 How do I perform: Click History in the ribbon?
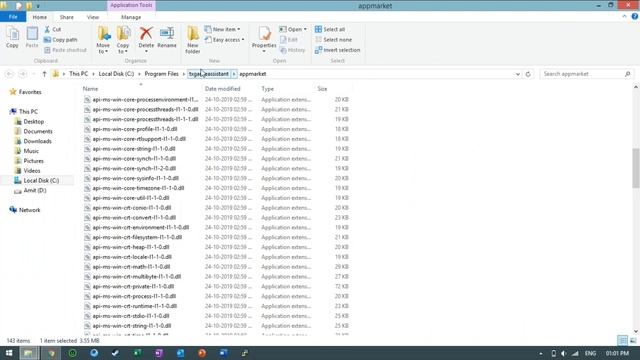click(293, 50)
